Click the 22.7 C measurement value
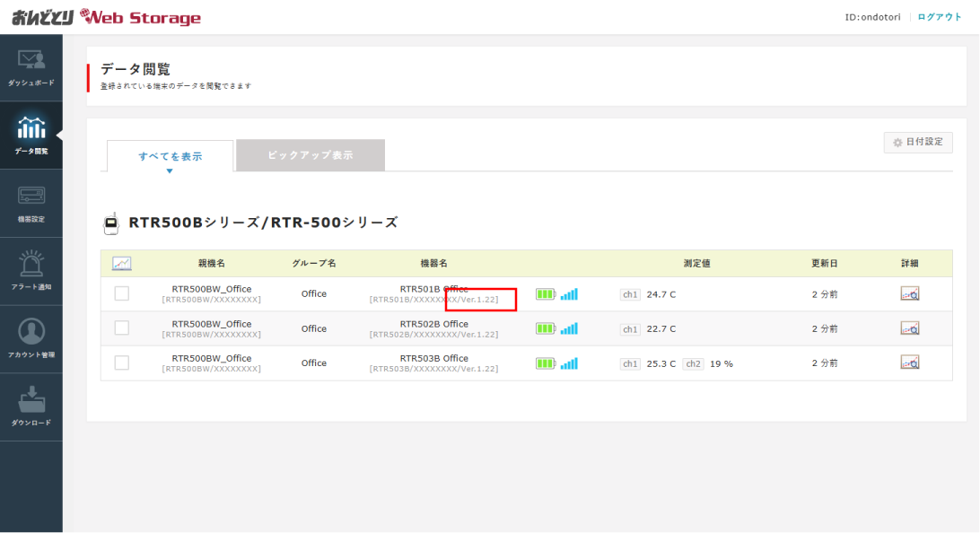980x533 pixels. tap(661, 328)
